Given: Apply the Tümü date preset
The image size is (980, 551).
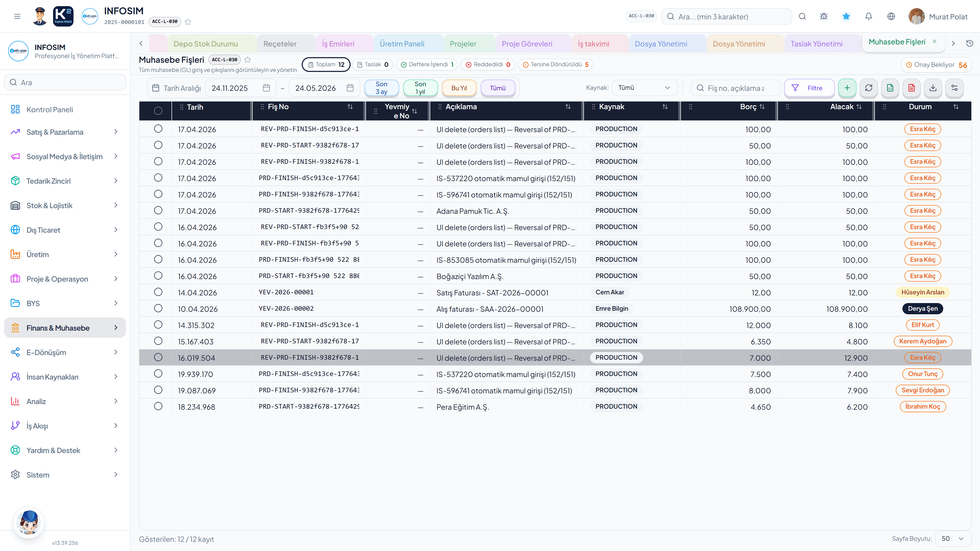Looking at the screenshot, I should tap(498, 88).
